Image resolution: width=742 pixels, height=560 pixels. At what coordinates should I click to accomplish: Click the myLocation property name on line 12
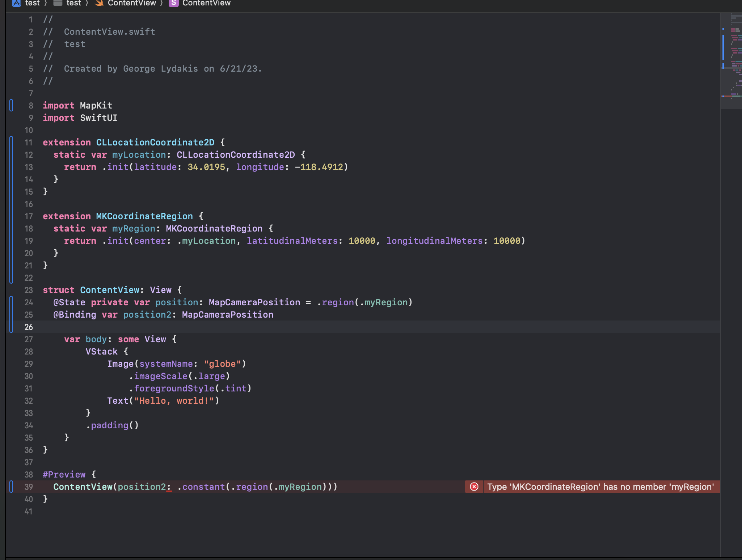coord(139,155)
